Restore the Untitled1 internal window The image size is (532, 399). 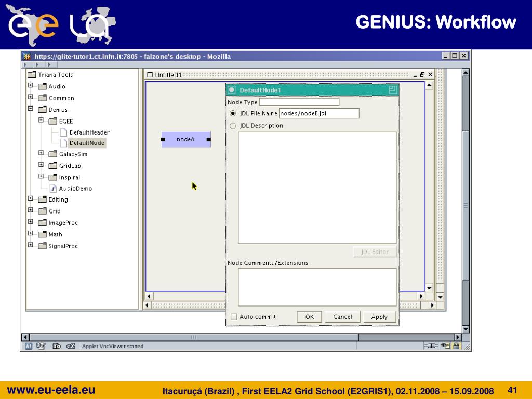click(422, 75)
